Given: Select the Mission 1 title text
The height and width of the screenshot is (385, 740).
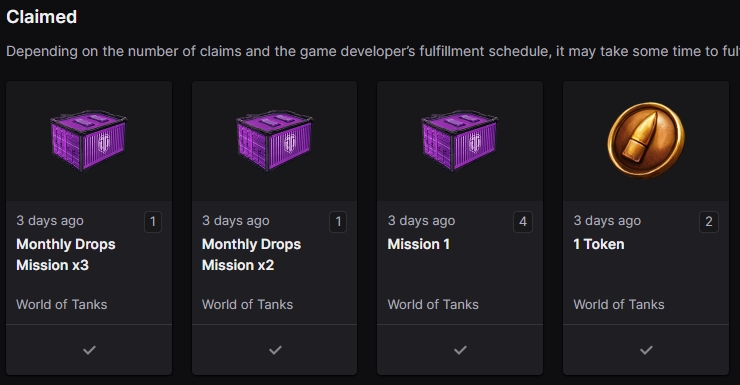Looking at the screenshot, I should point(419,244).
